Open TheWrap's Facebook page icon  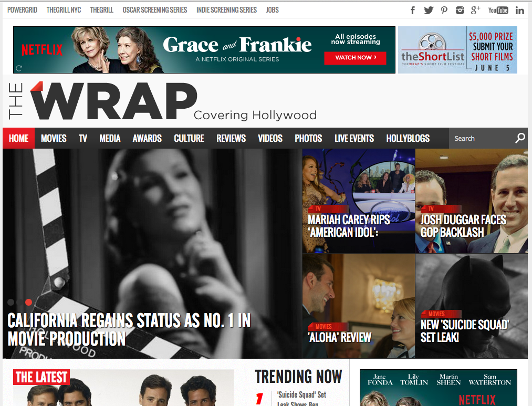413,10
